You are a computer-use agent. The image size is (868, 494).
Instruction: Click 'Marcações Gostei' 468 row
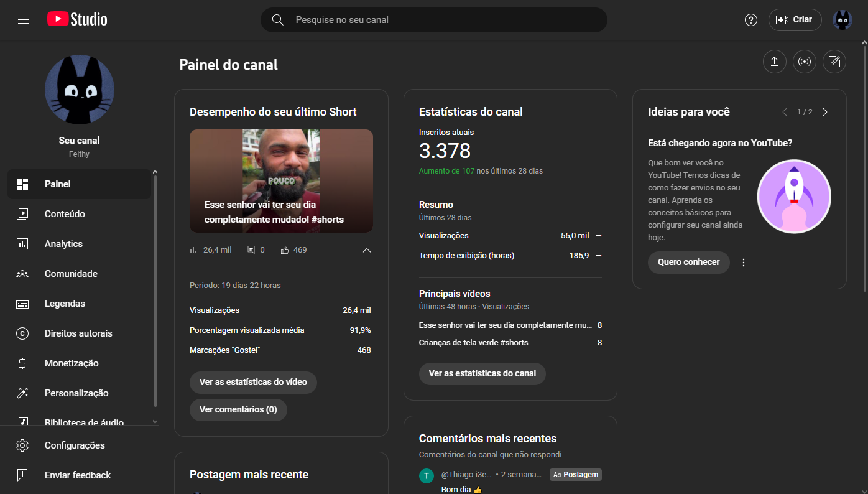(280, 350)
